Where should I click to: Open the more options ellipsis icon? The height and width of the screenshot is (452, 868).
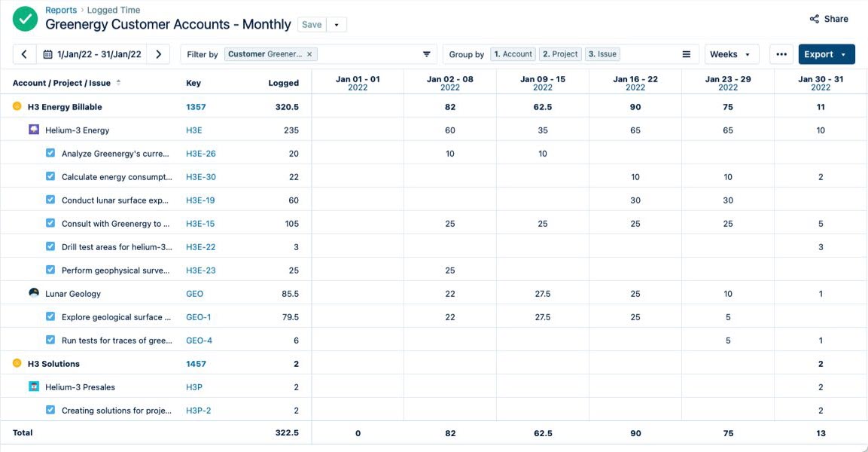point(781,53)
